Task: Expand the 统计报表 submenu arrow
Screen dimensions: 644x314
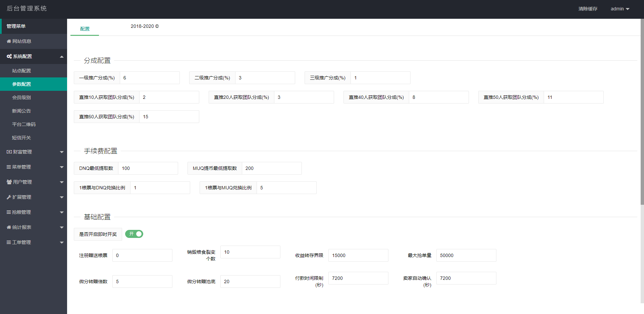Action: click(x=62, y=228)
